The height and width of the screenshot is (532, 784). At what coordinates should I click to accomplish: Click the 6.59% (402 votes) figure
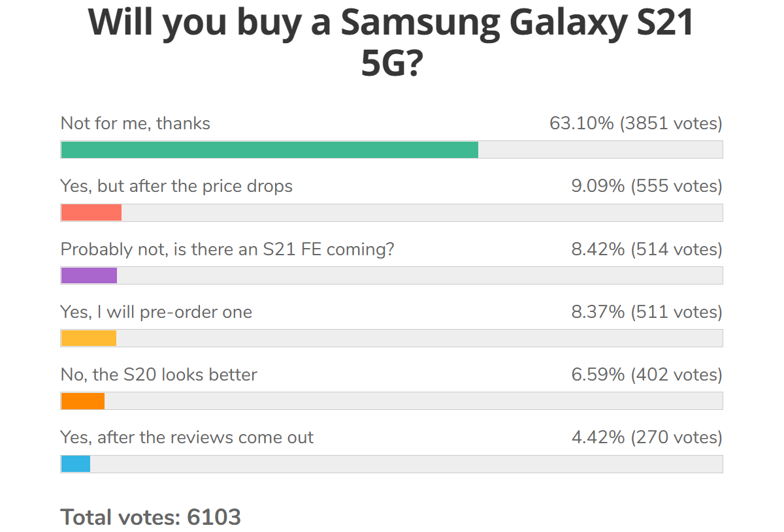647,375
